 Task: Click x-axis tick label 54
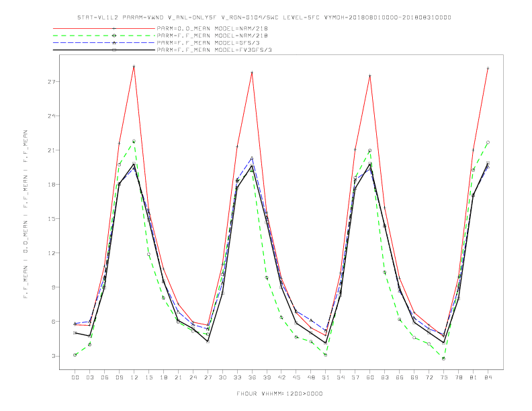point(341,377)
